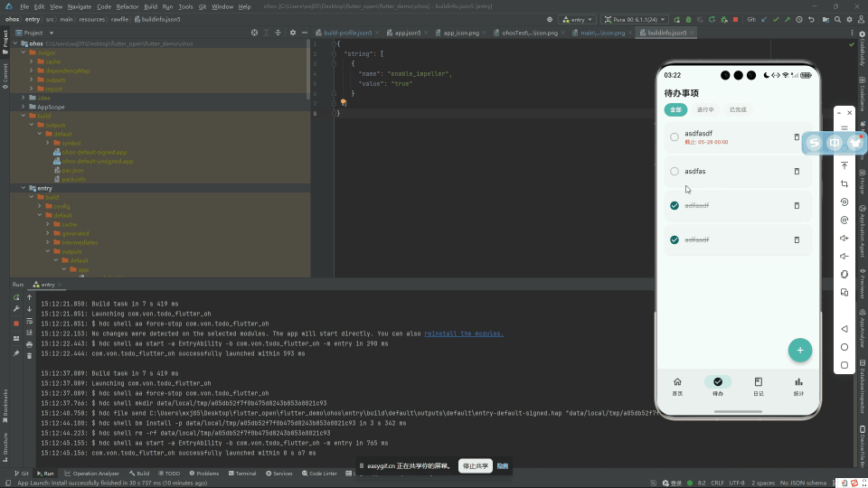868x488 pixels.
Task: Collapse the entry module folder
Action: (x=24, y=188)
